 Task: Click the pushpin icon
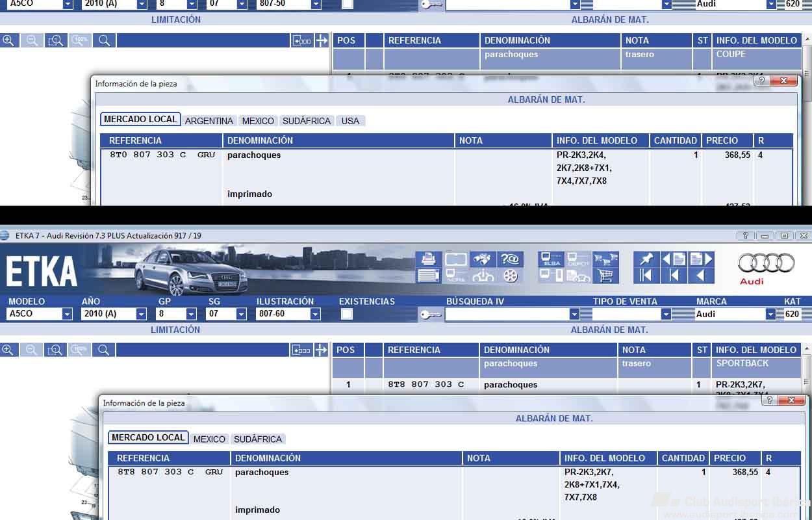646,259
